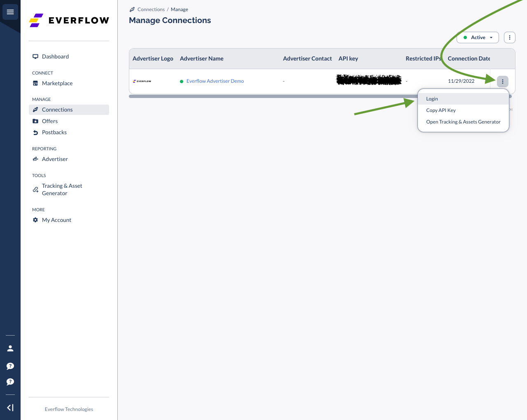Open the three-dot menu beside Active filter

coord(510,37)
